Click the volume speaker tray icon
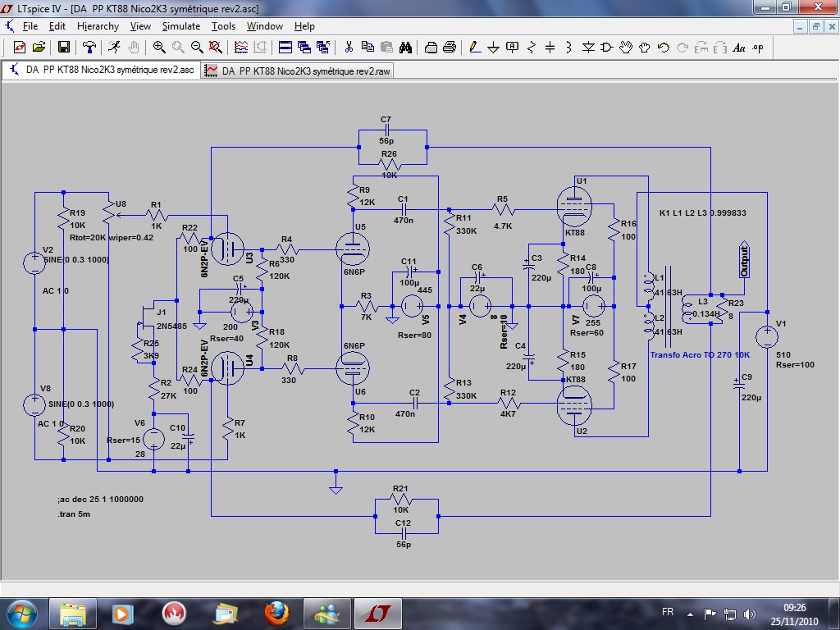 (750, 614)
